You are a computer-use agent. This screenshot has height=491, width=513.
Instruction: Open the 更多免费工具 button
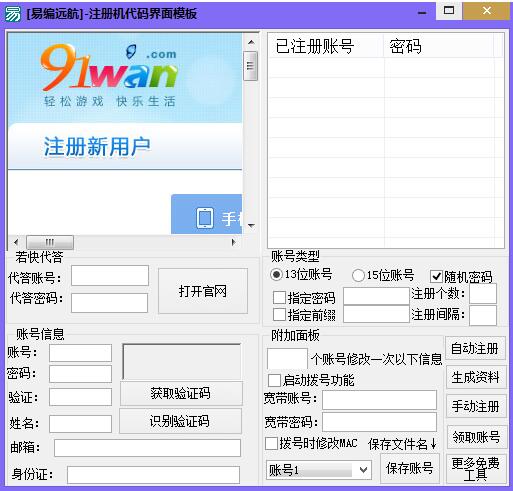(476, 469)
